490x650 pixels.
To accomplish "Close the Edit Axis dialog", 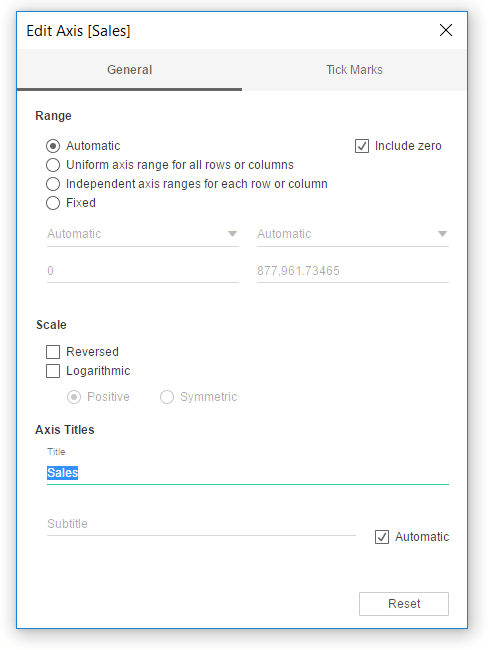I will pos(446,30).
